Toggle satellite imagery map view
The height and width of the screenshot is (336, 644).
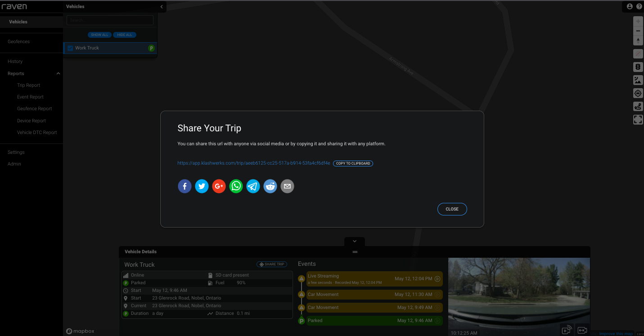coord(638,80)
